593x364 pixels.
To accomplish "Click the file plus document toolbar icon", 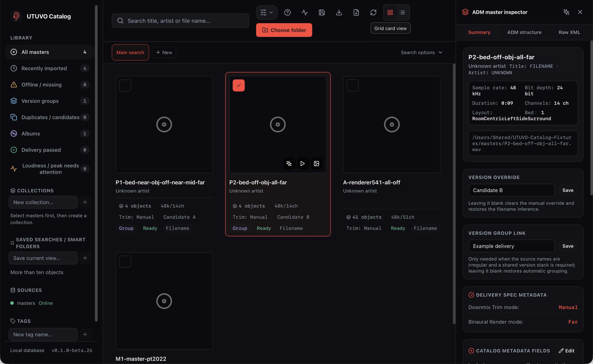I will coord(356,12).
